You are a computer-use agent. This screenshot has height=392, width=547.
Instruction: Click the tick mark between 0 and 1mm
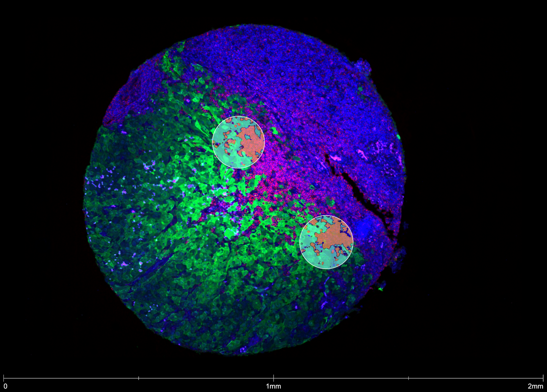[139, 378]
